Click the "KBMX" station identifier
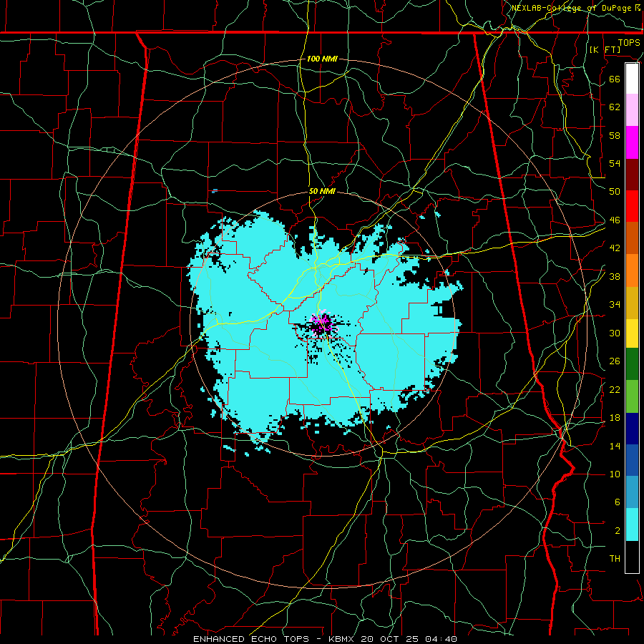The width and height of the screenshot is (644, 644). click(342, 639)
